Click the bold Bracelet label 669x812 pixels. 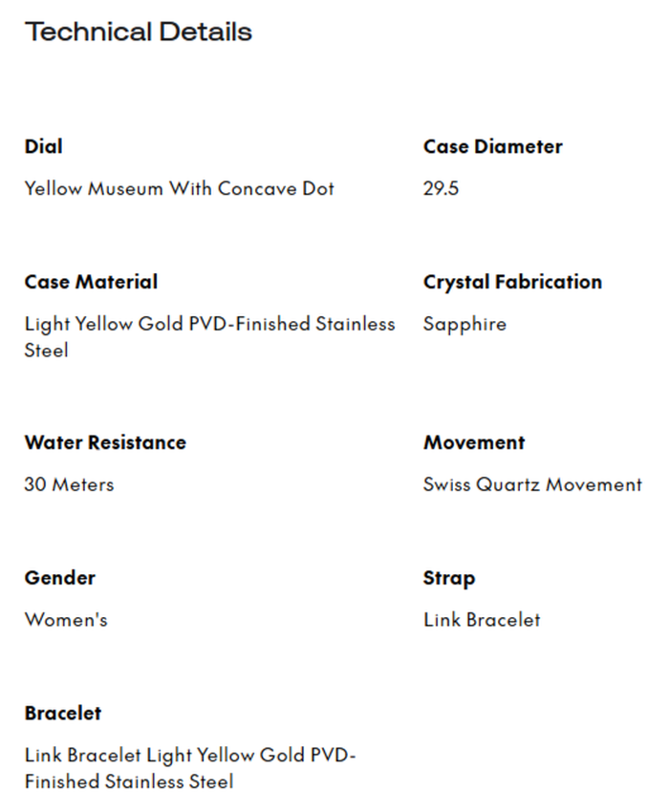[x=63, y=713]
